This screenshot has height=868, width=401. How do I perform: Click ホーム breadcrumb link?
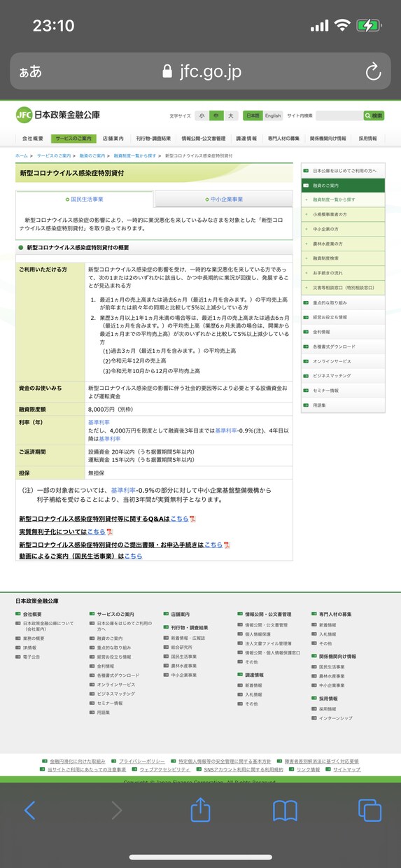tap(22, 155)
